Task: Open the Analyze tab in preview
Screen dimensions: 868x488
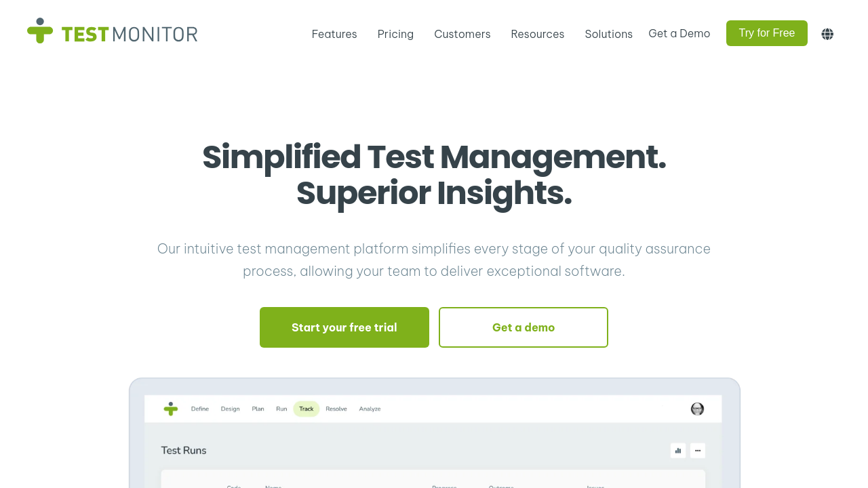Action: [x=370, y=409]
